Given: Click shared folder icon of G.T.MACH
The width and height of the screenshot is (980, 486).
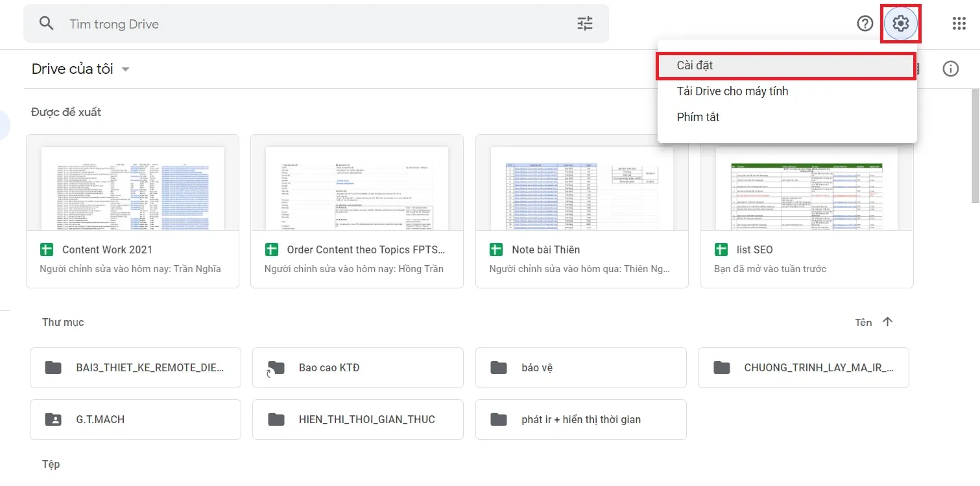Looking at the screenshot, I should 53,419.
